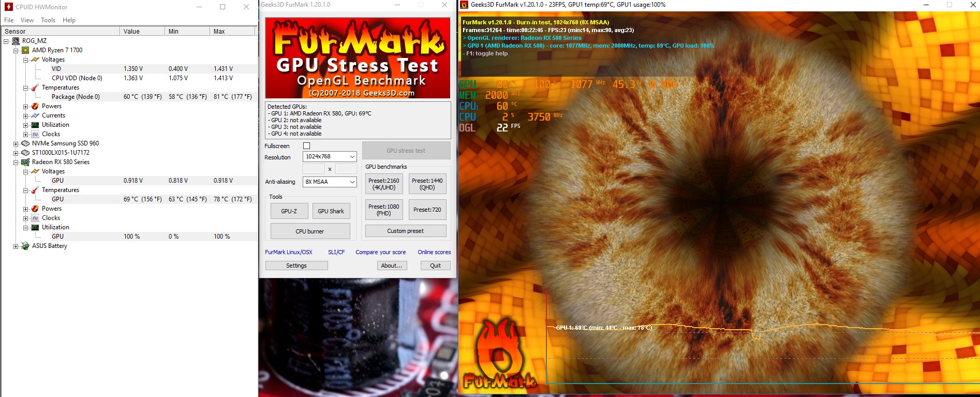Open the About dialog
This screenshot has width=980, height=397.
click(392, 266)
